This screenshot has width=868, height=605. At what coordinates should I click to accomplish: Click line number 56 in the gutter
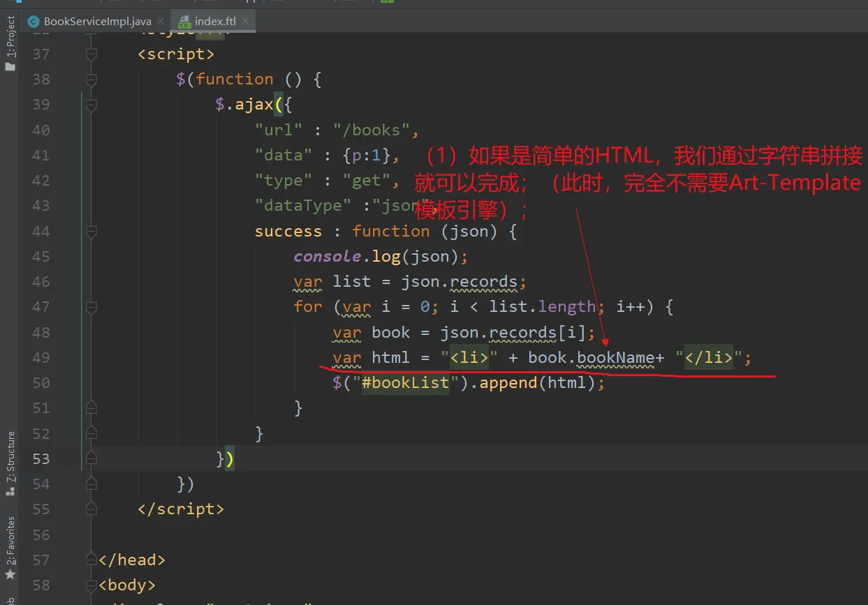[41, 535]
